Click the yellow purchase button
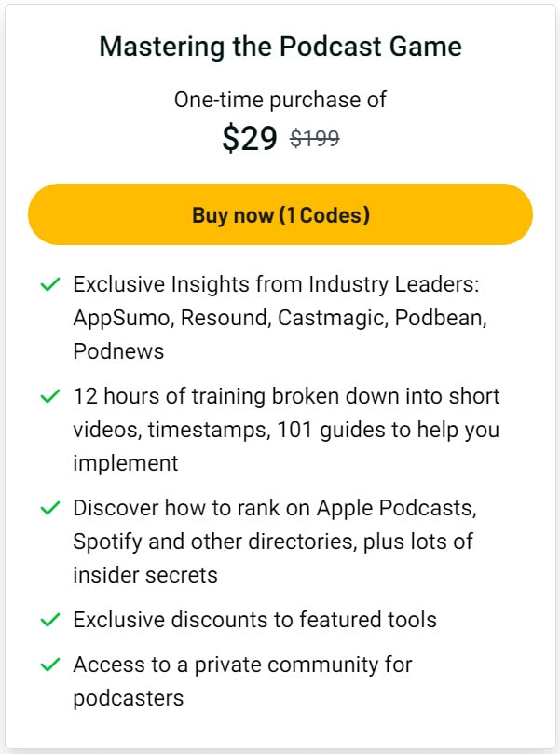This screenshot has height=754, width=560. pos(280,214)
